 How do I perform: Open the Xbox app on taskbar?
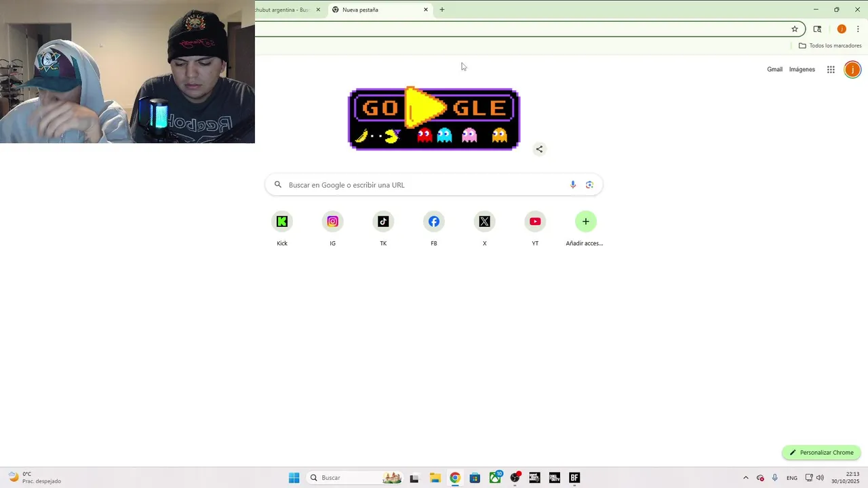pos(495,478)
